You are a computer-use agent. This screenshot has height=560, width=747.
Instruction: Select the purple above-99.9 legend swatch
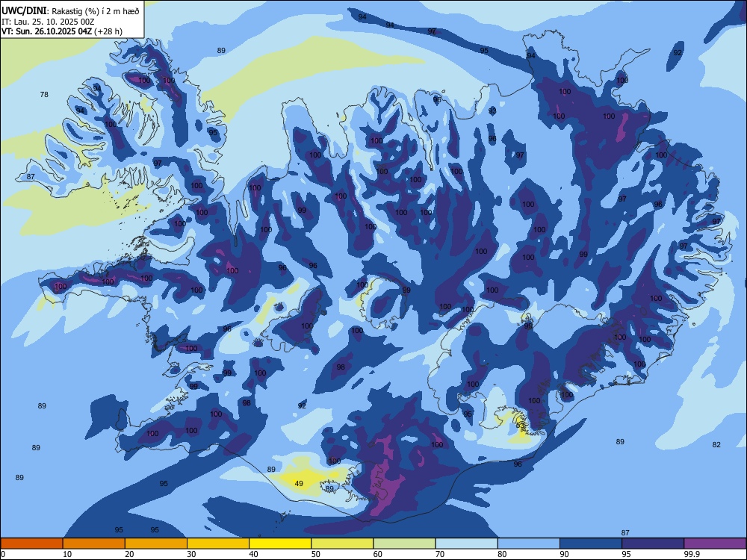coord(715,544)
